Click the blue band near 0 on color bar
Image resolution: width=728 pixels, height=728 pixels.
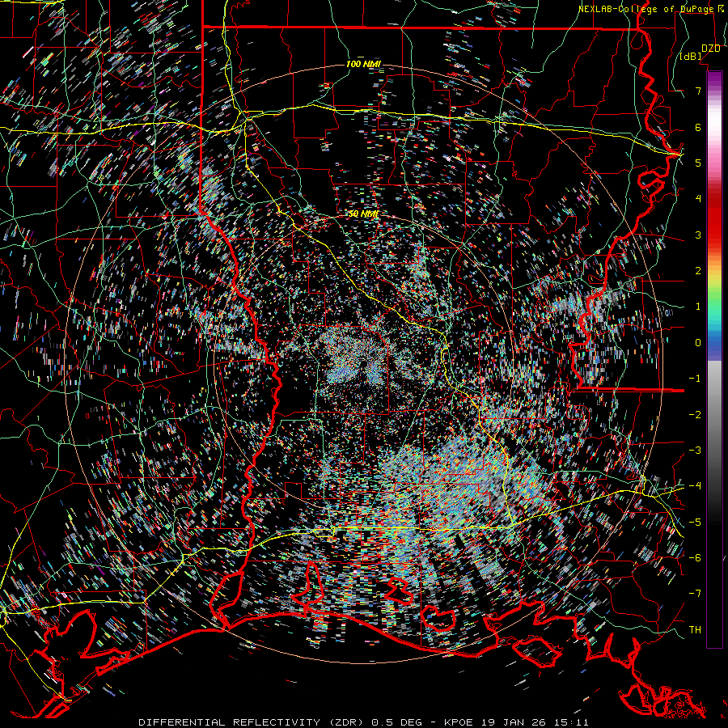[714, 347]
